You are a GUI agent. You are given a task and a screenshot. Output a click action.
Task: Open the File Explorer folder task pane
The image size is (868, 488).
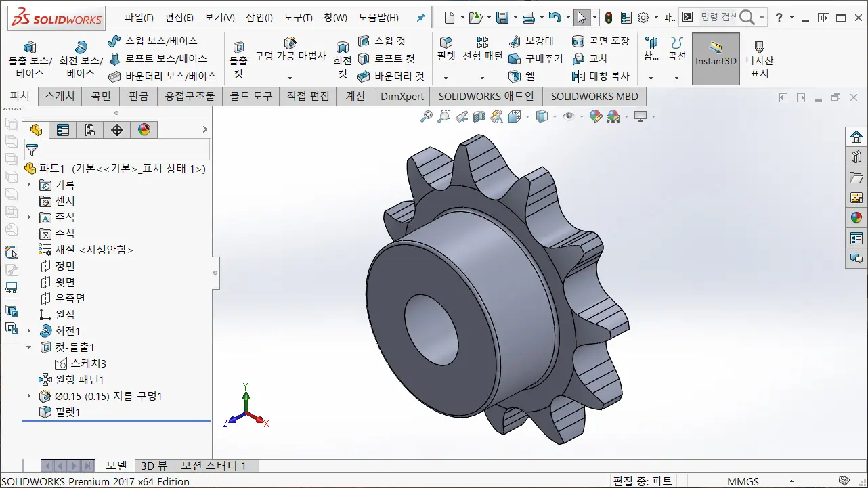(x=856, y=177)
